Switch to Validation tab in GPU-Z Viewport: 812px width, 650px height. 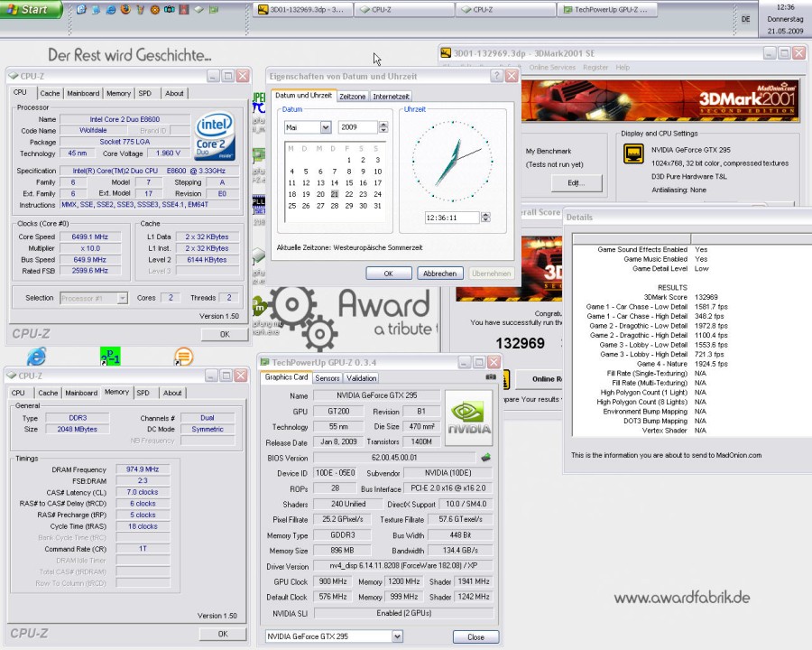click(x=362, y=378)
